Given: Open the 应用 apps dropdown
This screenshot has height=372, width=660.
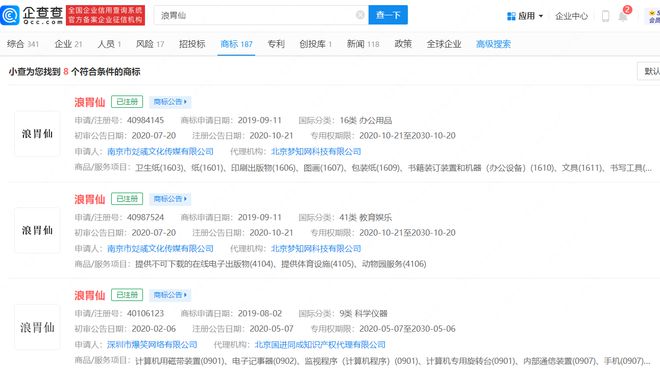Looking at the screenshot, I should point(525,16).
